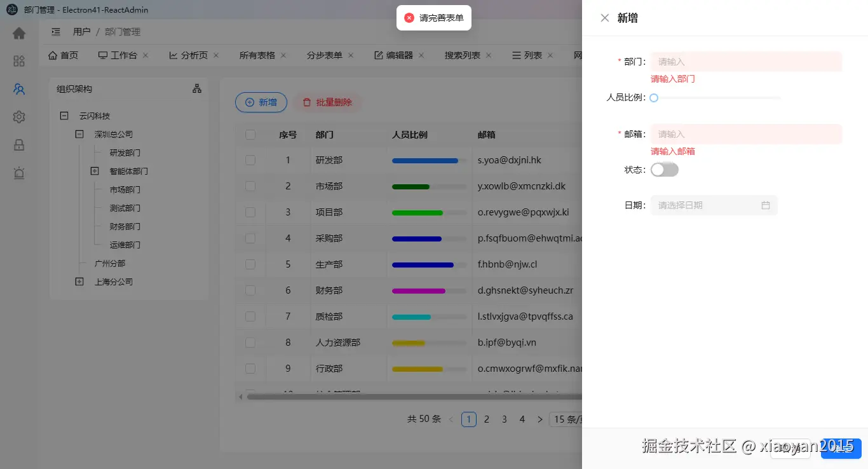This screenshot has width=868, height=469.
Task: Open the home icon in left sidebar
Action: [x=19, y=33]
